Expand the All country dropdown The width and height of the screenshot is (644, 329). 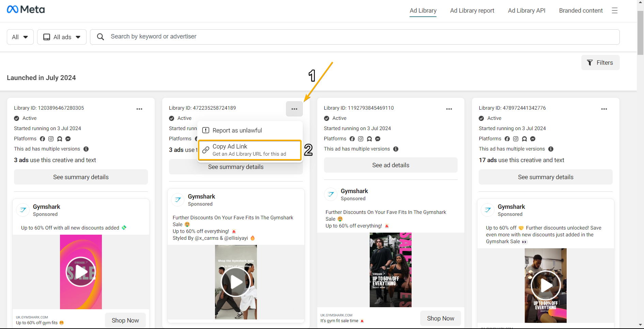[x=20, y=37]
